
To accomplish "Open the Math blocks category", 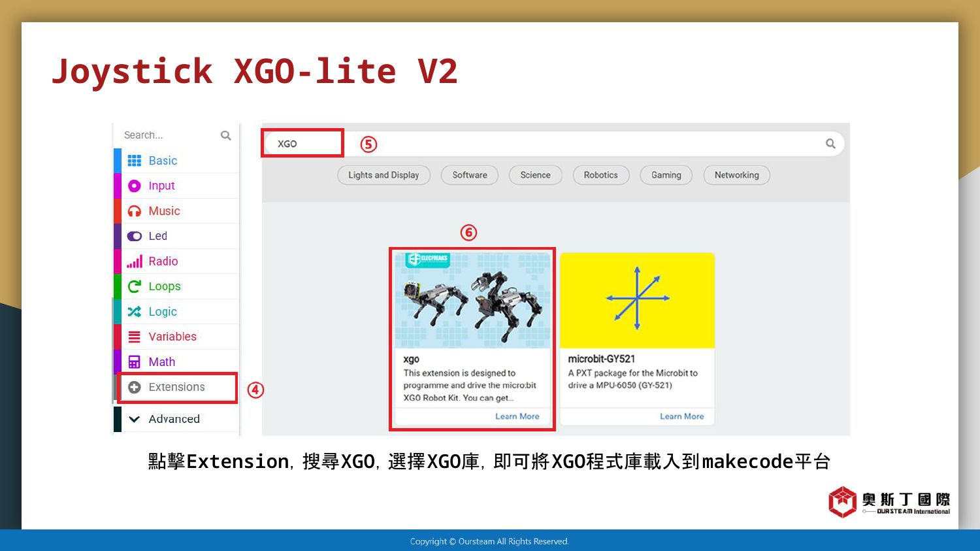I will (176, 362).
